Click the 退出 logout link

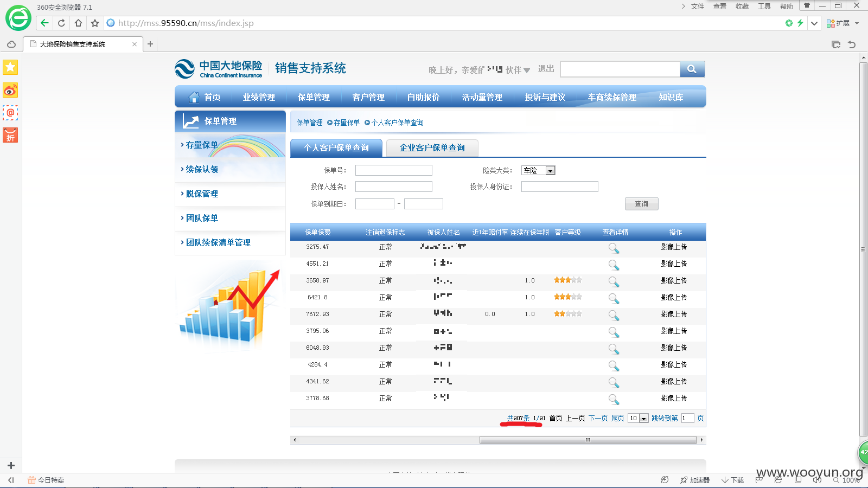point(546,69)
